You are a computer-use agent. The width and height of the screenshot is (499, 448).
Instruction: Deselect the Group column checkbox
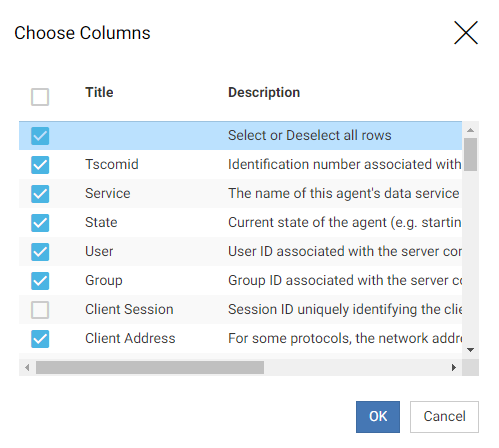pyautogui.click(x=40, y=281)
